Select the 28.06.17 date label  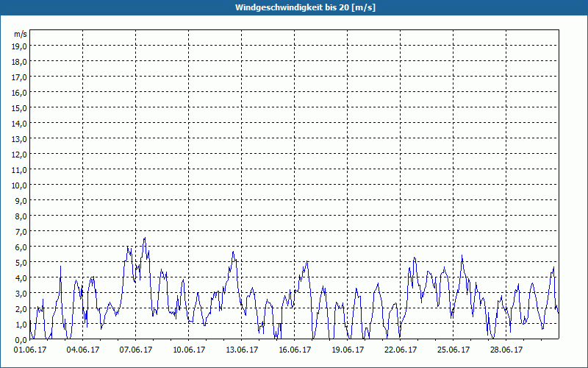pyautogui.click(x=506, y=350)
